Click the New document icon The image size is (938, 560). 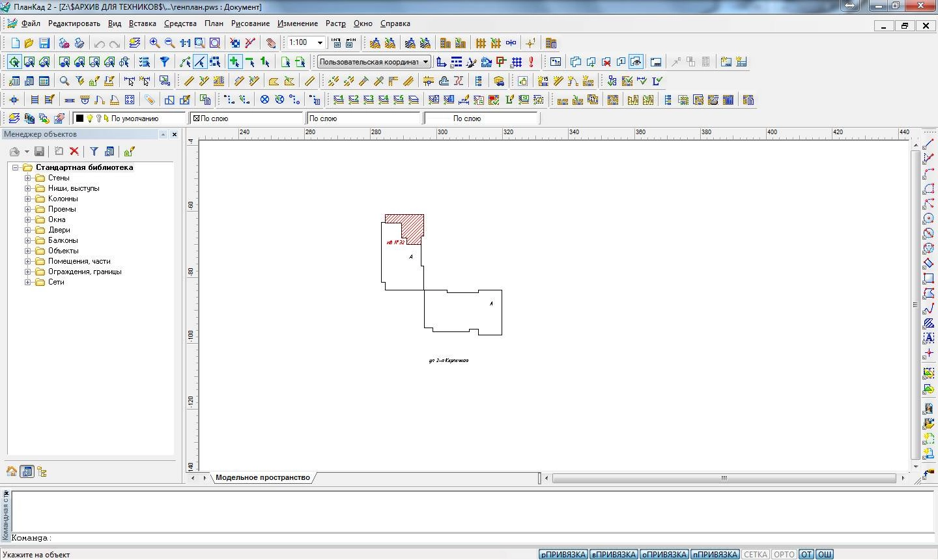point(14,43)
